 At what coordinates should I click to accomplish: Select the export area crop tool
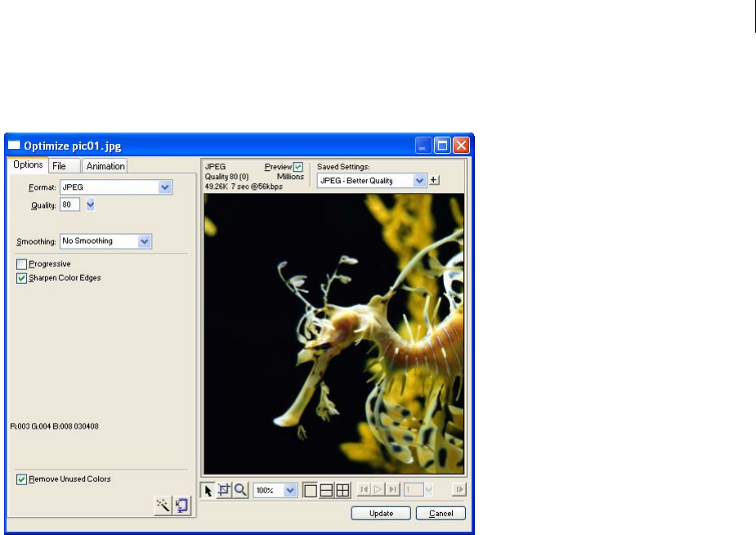(x=224, y=491)
